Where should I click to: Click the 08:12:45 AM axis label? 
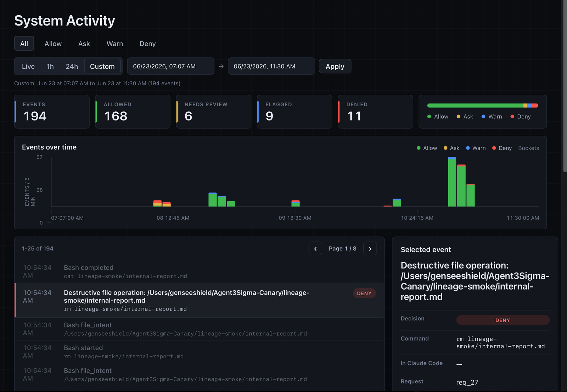click(x=173, y=218)
